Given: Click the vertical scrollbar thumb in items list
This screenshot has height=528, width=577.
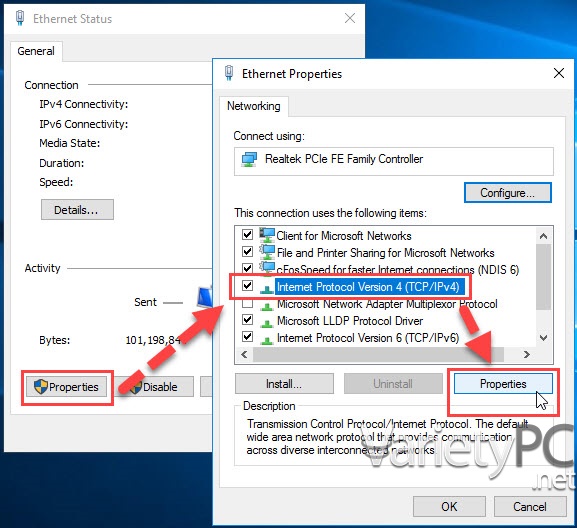Looking at the screenshot, I should pos(544,277).
